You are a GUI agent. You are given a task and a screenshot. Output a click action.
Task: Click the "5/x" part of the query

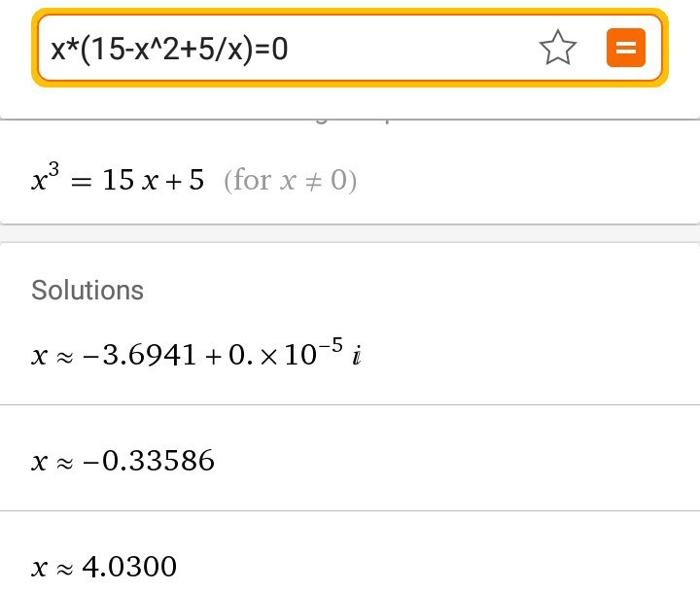click(227, 48)
